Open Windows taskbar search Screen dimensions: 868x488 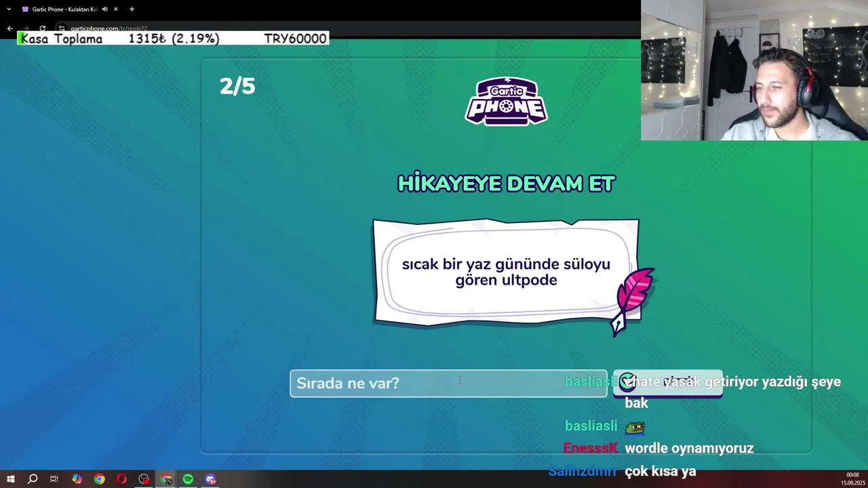[32, 479]
